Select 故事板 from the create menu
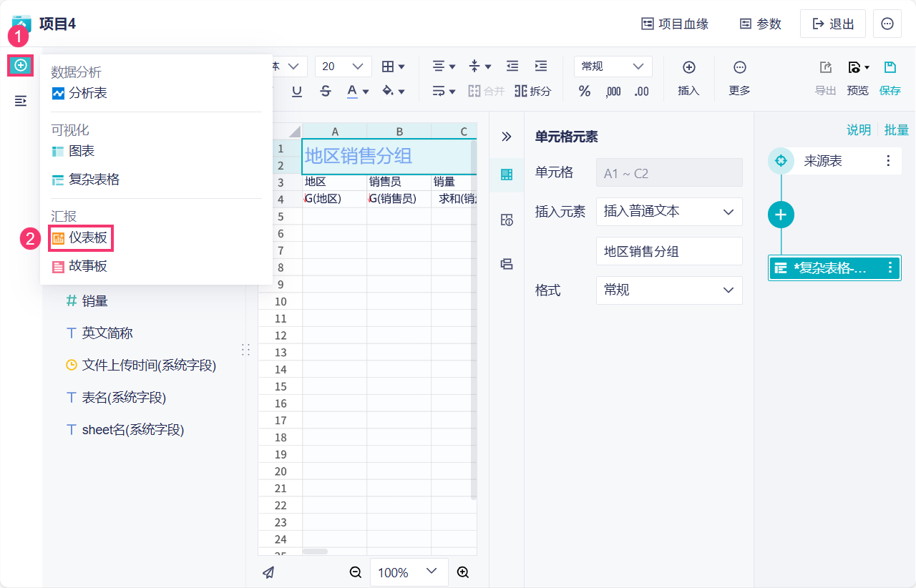916x588 pixels. (79, 266)
